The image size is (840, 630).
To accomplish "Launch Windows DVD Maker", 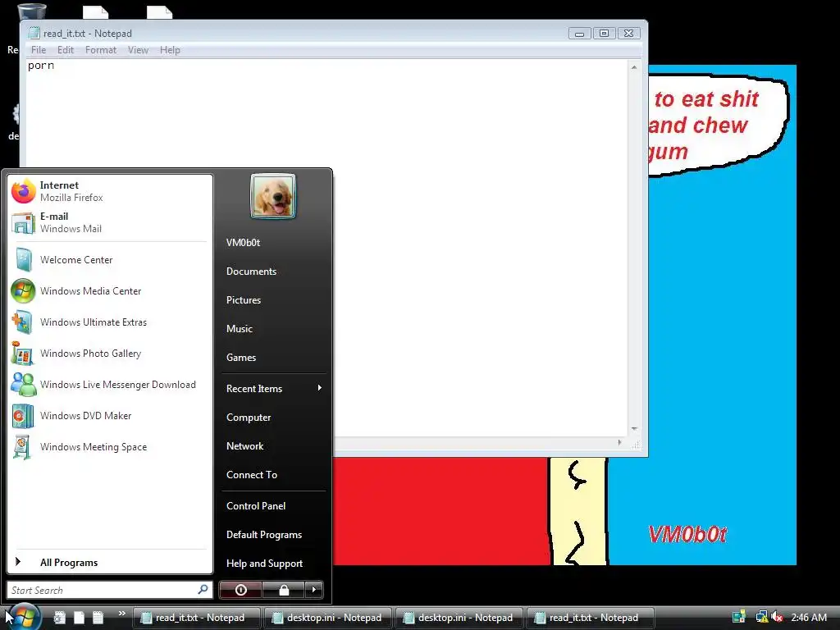I will pos(109,416).
